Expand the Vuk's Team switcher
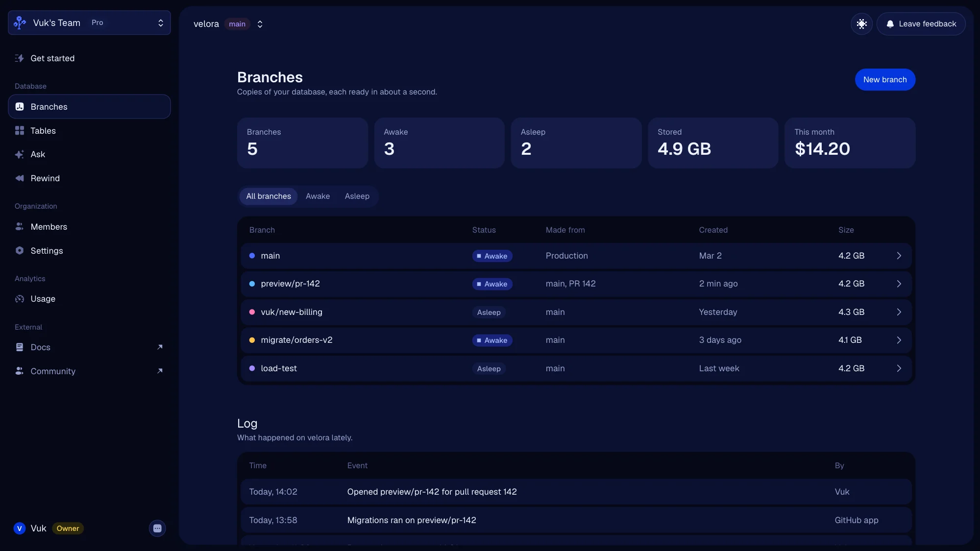 89,23
